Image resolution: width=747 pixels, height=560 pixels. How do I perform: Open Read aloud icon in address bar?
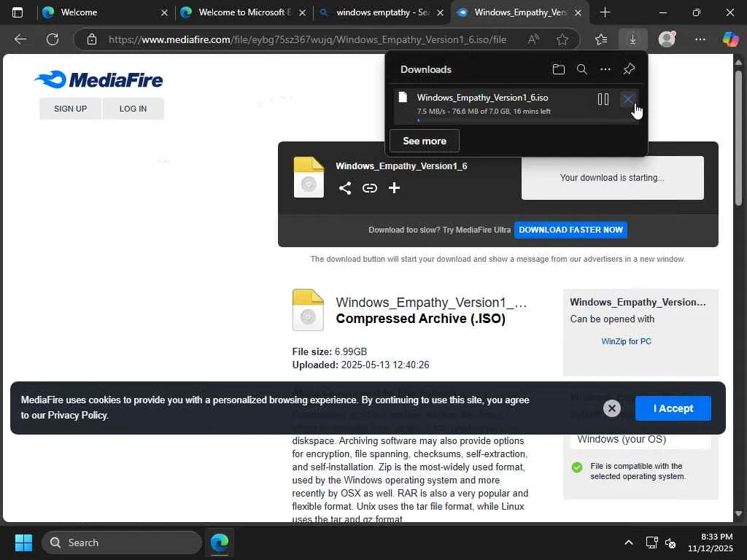(533, 39)
